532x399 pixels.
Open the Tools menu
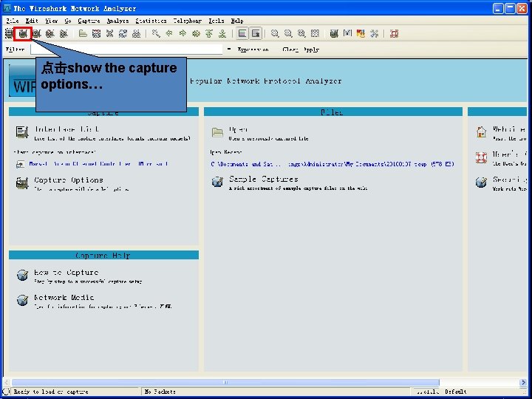point(216,21)
